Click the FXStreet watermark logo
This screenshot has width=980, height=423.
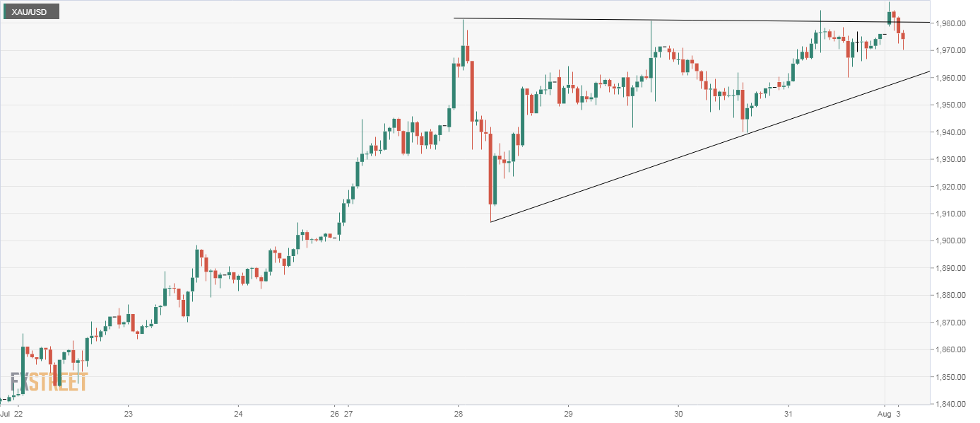tap(49, 382)
